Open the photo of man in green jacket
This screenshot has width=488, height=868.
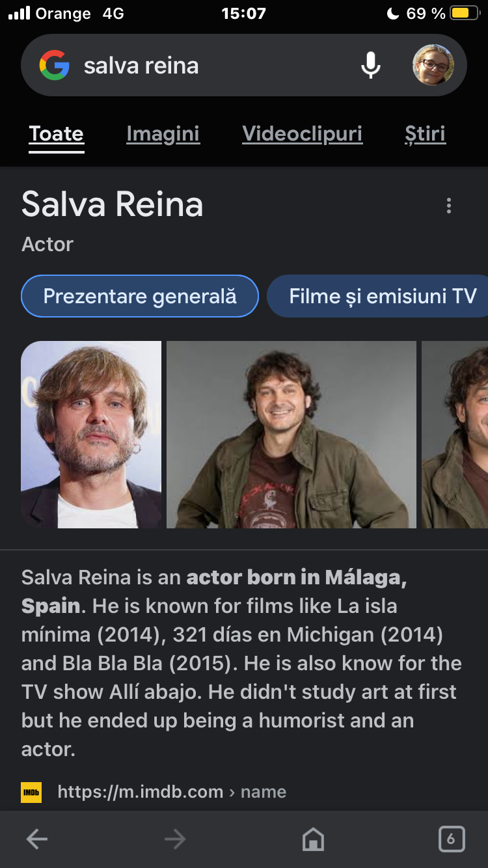(x=291, y=434)
